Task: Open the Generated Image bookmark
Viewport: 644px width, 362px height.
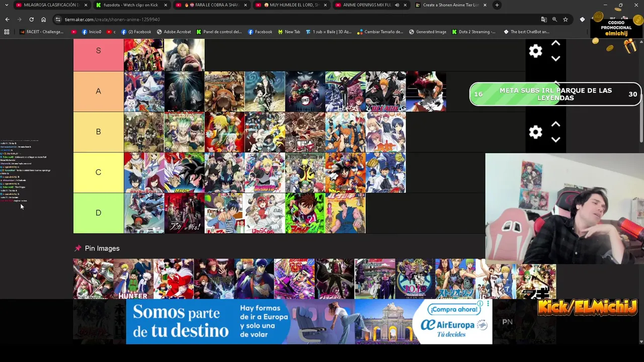Action: point(428,32)
